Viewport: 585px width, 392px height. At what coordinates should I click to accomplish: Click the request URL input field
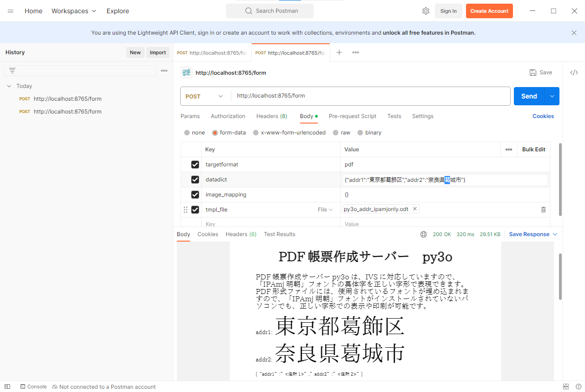[370, 96]
